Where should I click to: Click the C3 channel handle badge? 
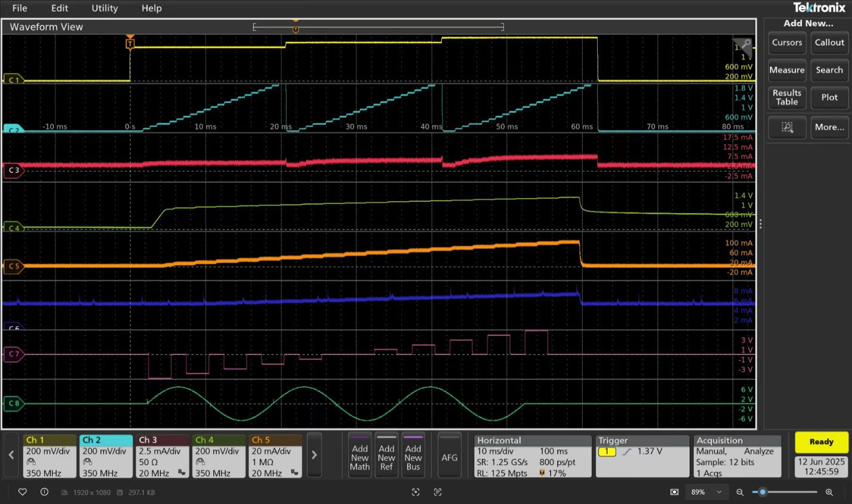pyautogui.click(x=14, y=170)
